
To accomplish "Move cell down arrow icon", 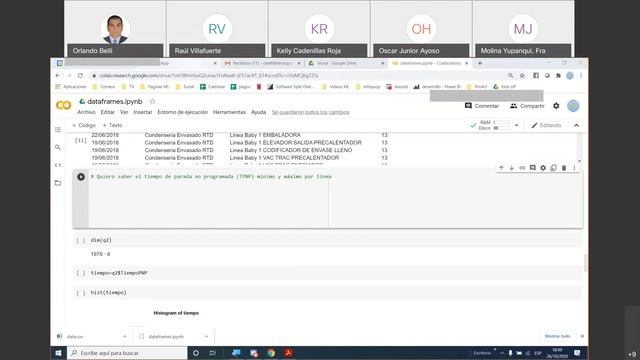I will (x=511, y=168).
